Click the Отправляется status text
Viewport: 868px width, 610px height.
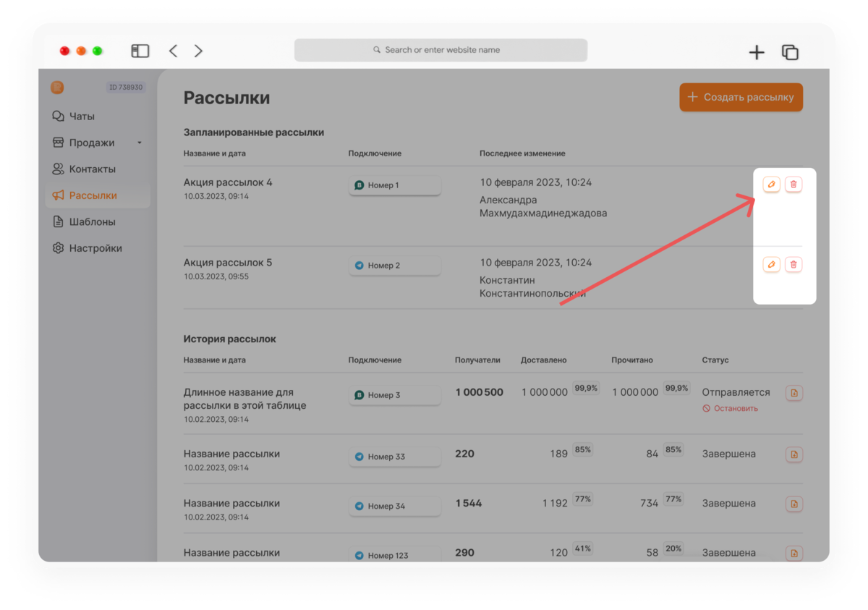[736, 392]
